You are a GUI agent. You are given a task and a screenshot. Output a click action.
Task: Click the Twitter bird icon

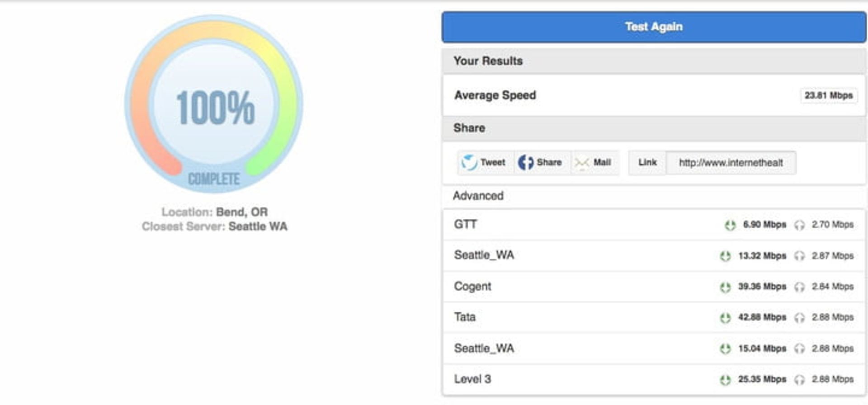click(469, 162)
